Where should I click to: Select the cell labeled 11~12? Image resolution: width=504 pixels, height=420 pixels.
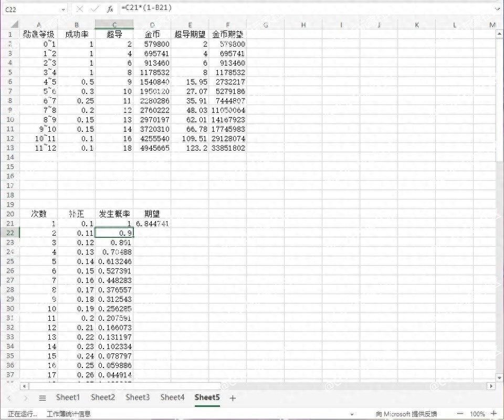click(x=38, y=148)
